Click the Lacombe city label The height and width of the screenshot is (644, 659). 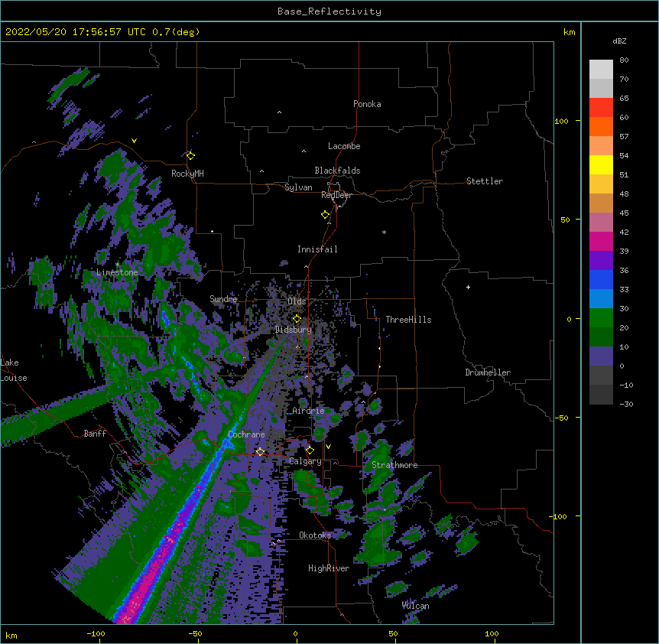[344, 146]
